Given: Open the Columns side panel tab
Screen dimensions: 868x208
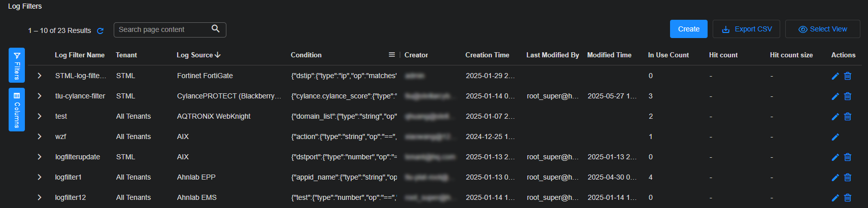Looking at the screenshot, I should 17,110.
